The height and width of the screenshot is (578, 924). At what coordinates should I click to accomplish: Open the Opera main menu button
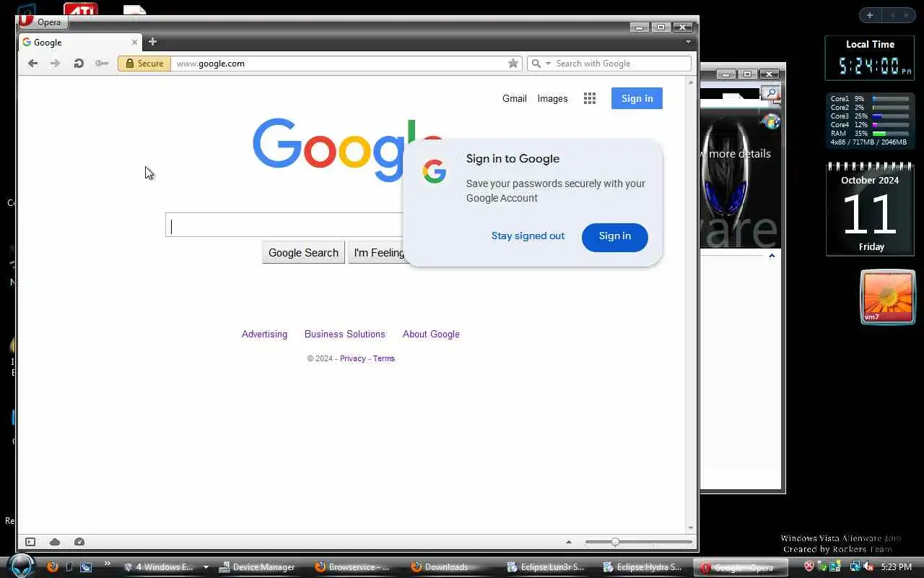click(43, 22)
